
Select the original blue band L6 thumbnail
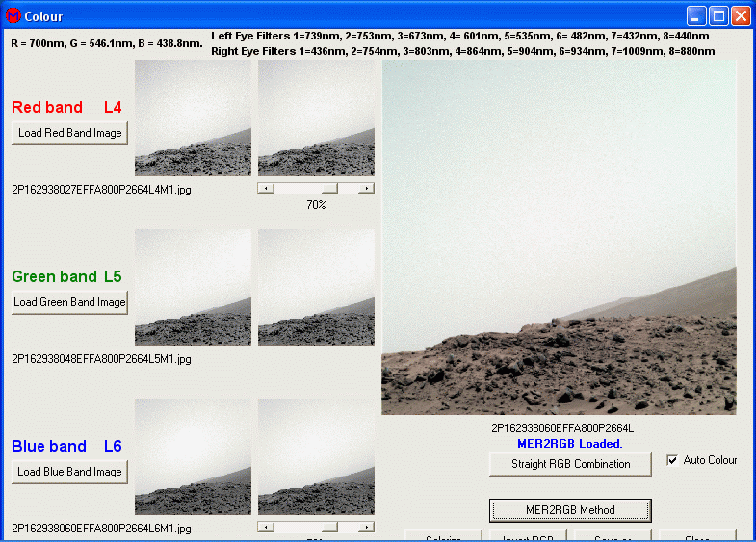[193, 456]
